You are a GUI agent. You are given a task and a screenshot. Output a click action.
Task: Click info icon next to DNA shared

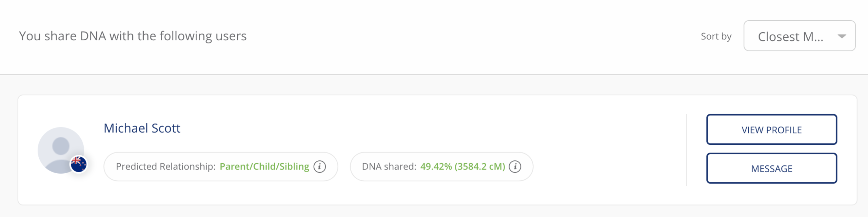coord(515,166)
